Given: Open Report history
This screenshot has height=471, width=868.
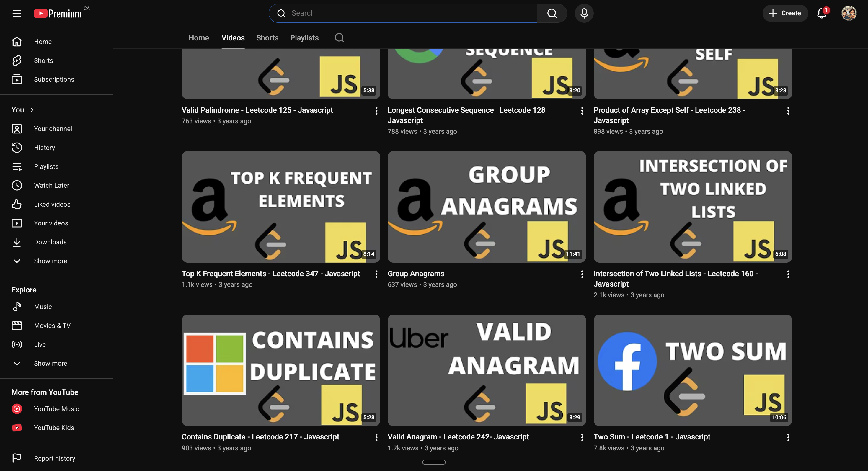Looking at the screenshot, I should [x=57, y=458].
